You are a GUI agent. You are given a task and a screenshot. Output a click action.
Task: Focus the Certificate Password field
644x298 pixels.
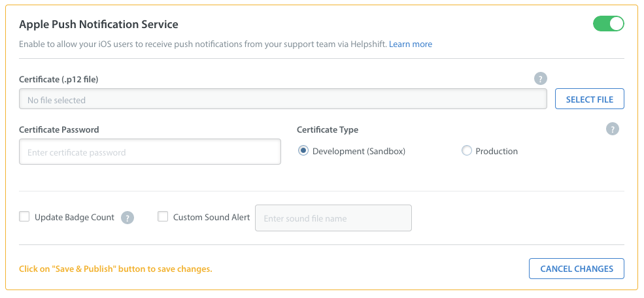coord(150,152)
